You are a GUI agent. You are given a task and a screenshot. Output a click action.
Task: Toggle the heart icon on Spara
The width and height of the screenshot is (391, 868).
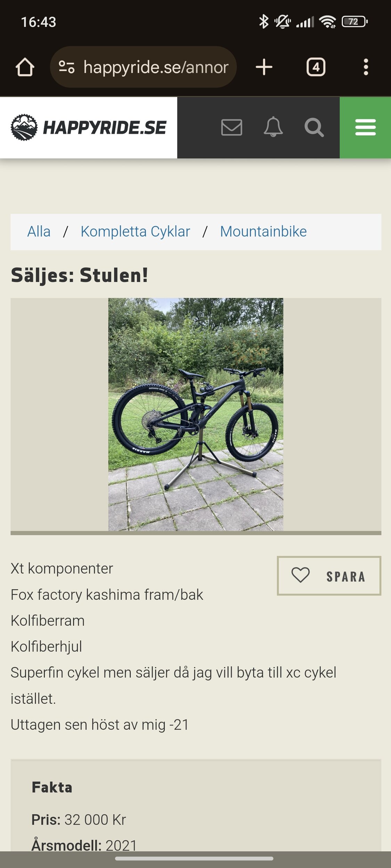pyautogui.click(x=301, y=575)
